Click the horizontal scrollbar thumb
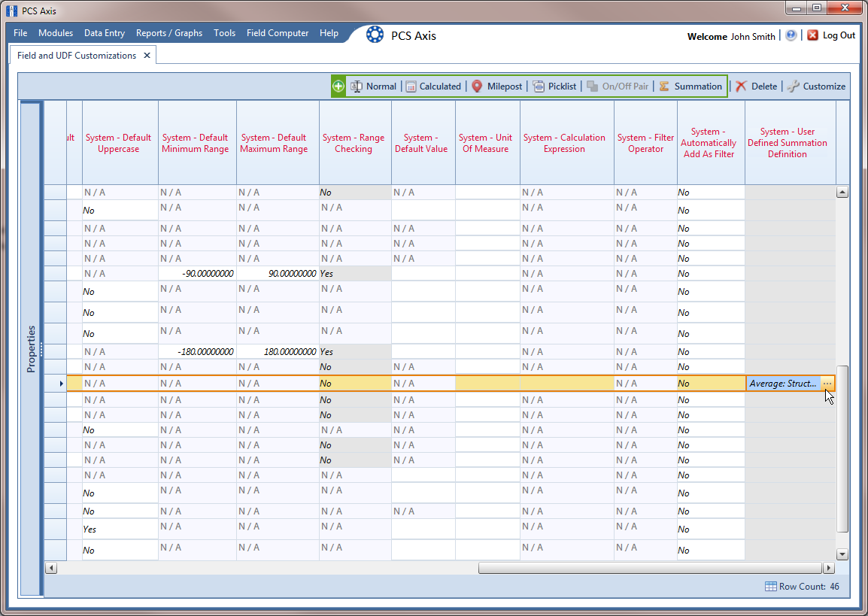The width and height of the screenshot is (868, 616). pos(651,568)
